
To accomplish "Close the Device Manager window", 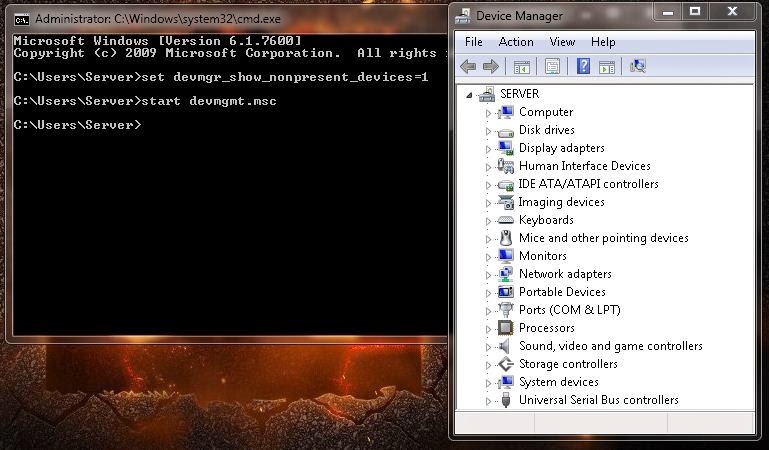I will point(732,12).
